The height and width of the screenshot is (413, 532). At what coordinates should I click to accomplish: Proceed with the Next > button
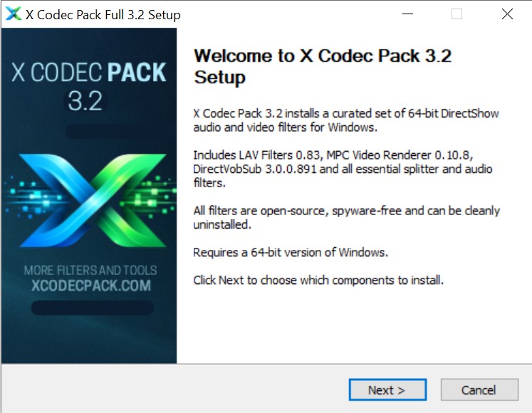point(387,390)
